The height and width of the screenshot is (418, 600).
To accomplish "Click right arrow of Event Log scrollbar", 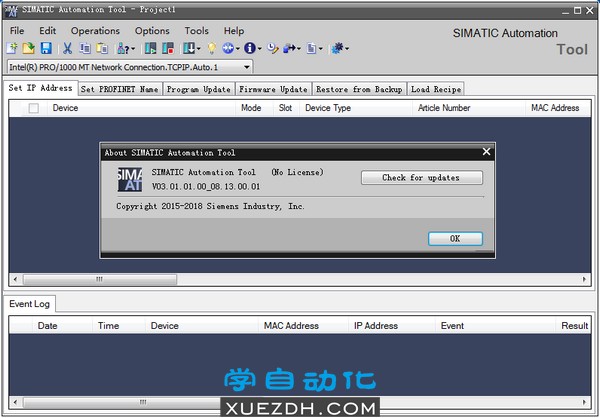I will [x=584, y=402].
